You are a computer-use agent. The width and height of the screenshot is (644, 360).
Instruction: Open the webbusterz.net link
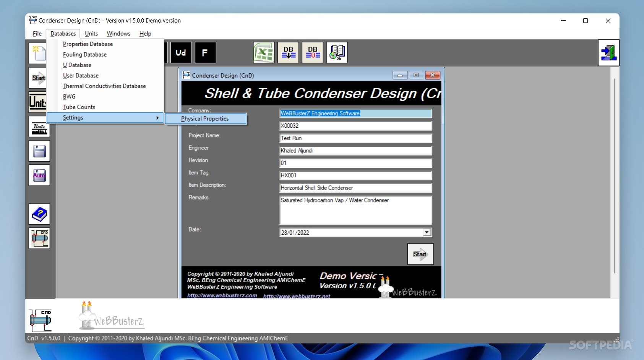click(297, 296)
